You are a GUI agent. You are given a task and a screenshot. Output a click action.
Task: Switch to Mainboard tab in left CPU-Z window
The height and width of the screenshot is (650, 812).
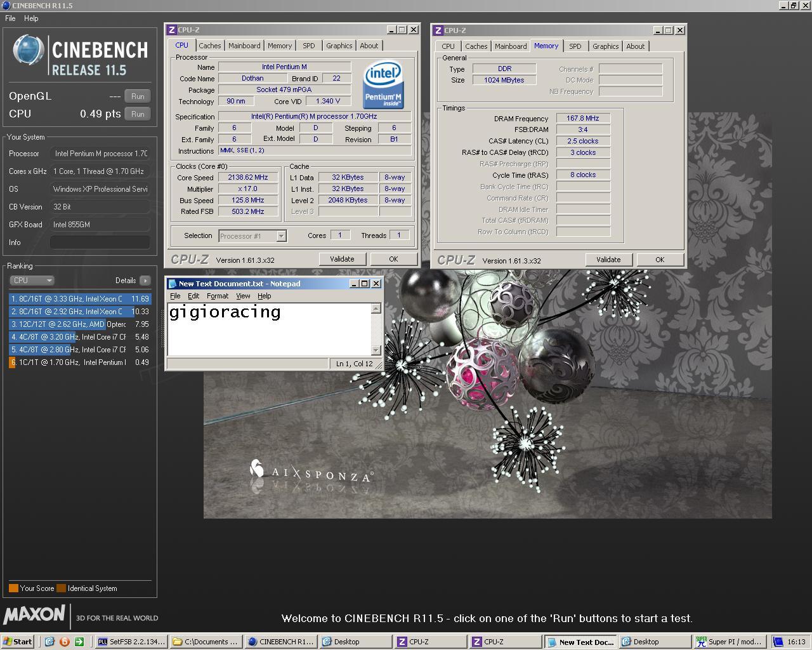[x=244, y=46]
